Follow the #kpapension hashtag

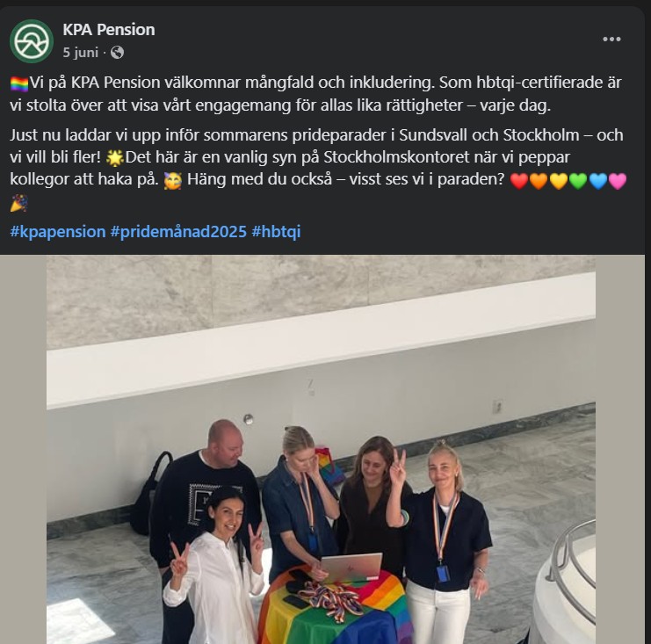[58, 231]
